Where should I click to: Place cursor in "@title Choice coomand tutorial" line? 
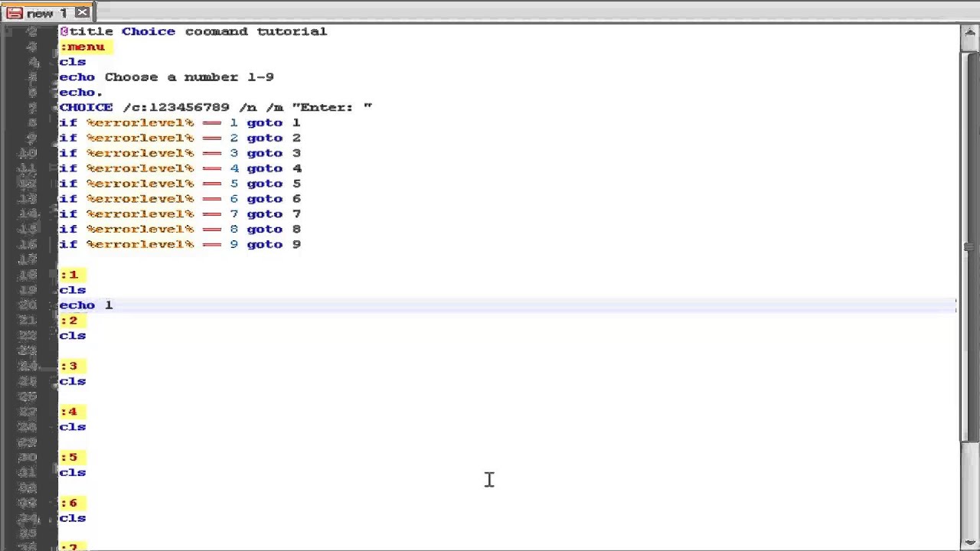pyautogui.click(x=194, y=31)
